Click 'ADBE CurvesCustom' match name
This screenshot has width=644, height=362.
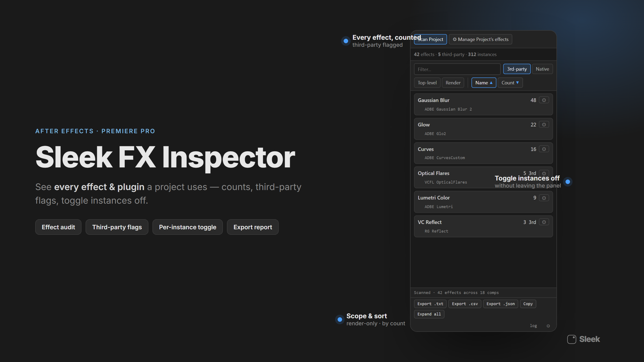click(445, 158)
